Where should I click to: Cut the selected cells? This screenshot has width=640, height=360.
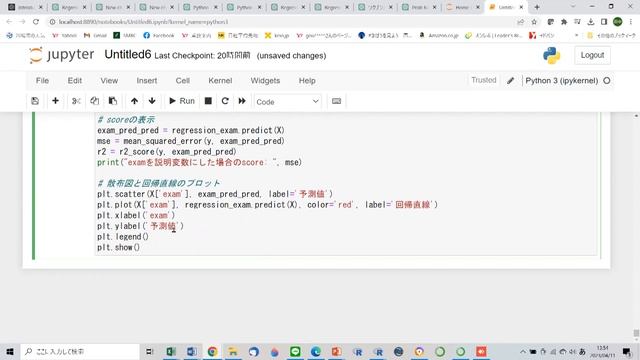pyautogui.click(x=76, y=101)
